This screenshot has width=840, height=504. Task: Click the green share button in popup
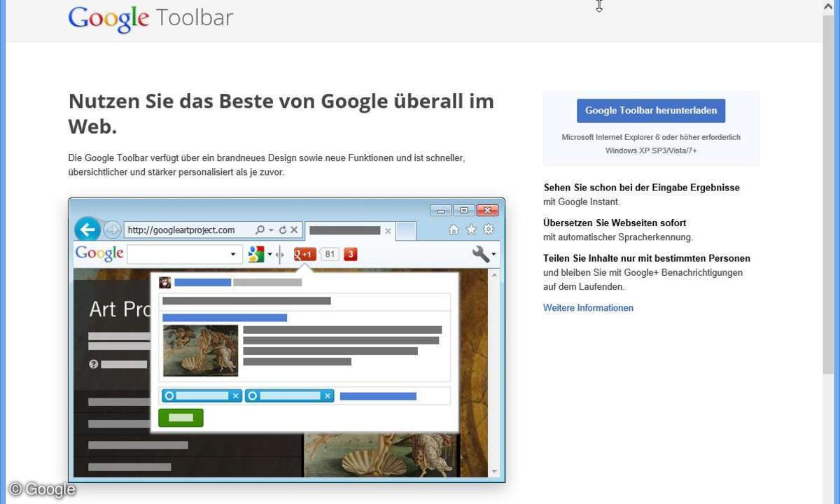pyautogui.click(x=181, y=418)
